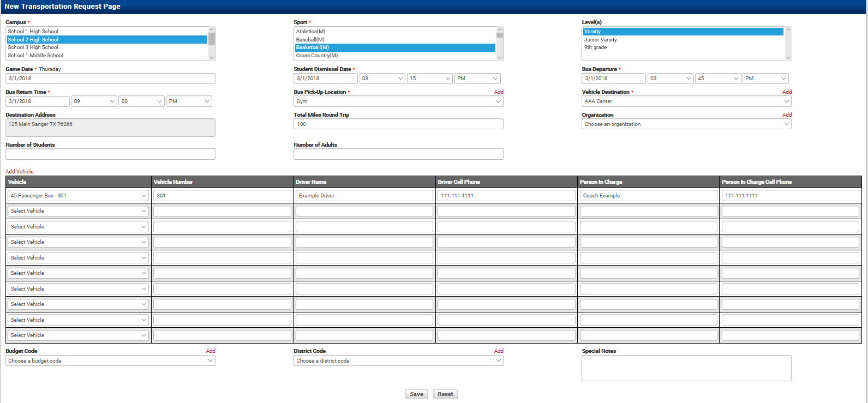Open Student Dismissal AM/PM dropdown
Image resolution: width=868 pixels, height=403 pixels.
477,79
